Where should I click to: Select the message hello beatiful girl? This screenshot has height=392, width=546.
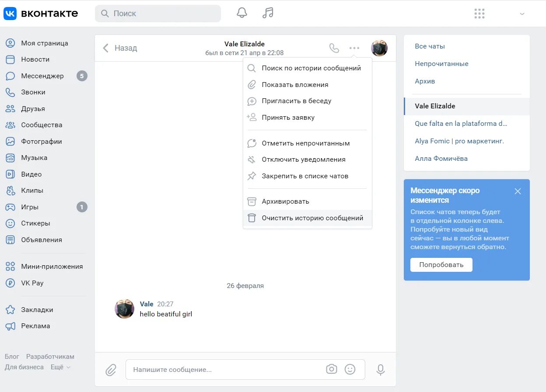166,314
